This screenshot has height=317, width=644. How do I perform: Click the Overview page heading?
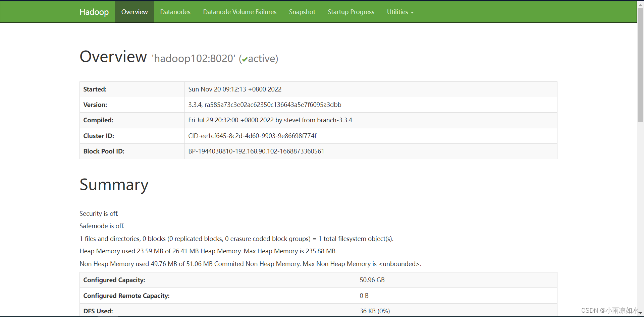tap(113, 57)
